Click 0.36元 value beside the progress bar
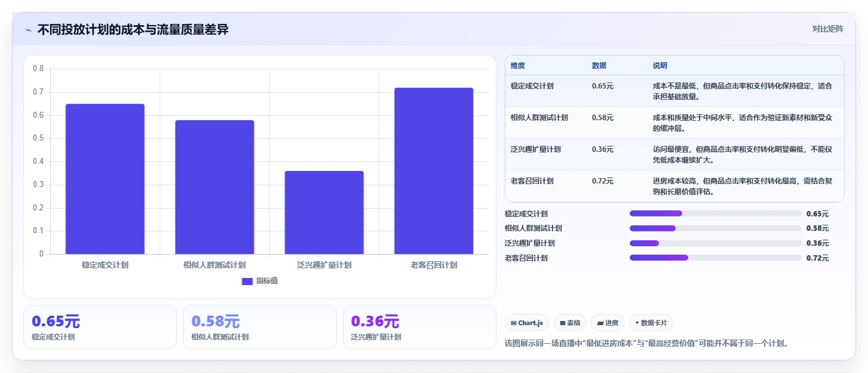The image size is (868, 373). 817,243
